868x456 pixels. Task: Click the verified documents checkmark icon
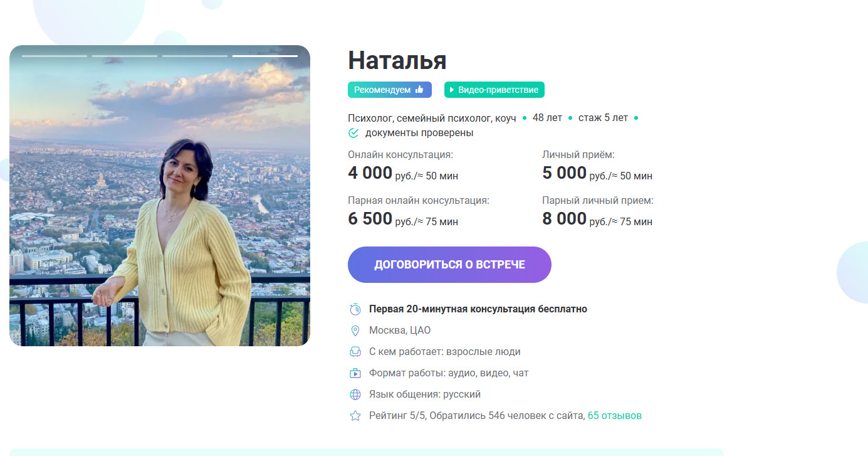coord(353,133)
